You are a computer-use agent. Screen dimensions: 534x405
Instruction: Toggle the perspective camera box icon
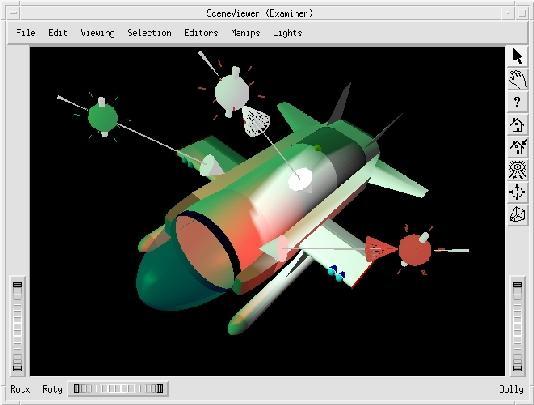click(x=517, y=215)
